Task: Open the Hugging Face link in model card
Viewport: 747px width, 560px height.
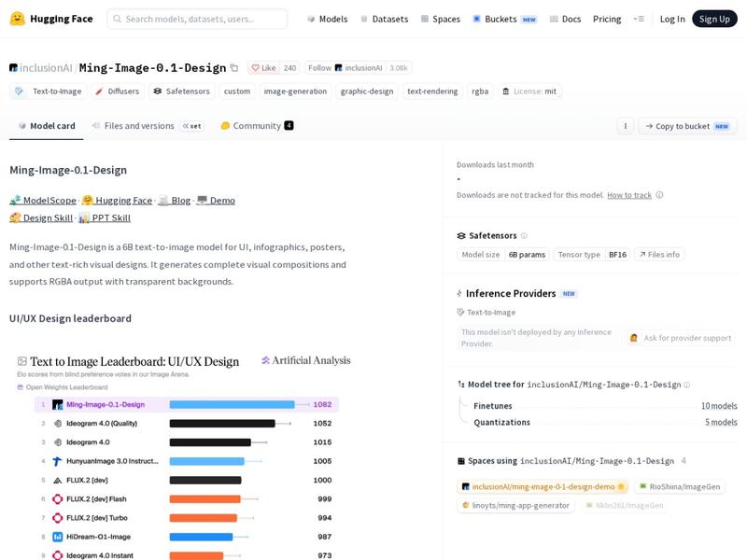Action: pyautogui.click(x=118, y=201)
